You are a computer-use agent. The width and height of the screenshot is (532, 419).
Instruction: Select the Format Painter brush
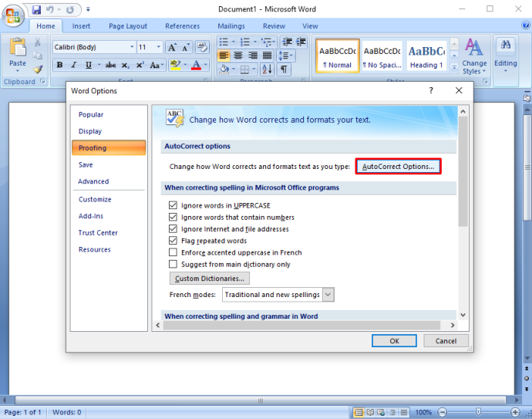pyautogui.click(x=38, y=69)
